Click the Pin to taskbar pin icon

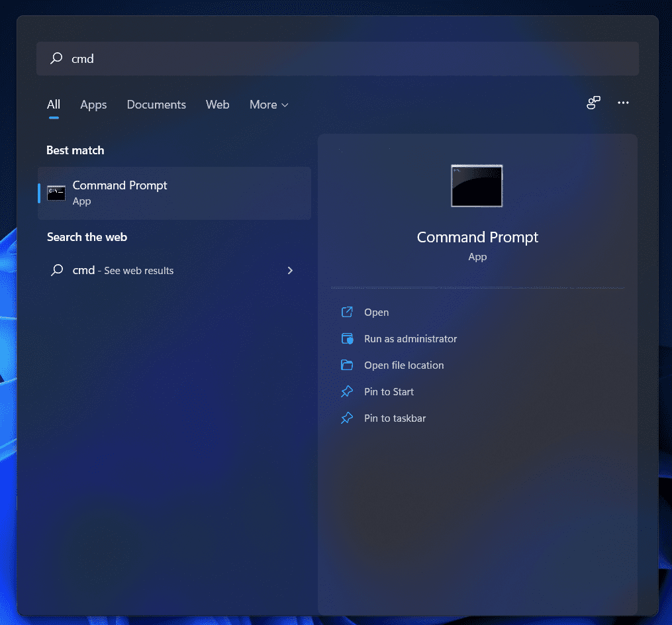(347, 418)
